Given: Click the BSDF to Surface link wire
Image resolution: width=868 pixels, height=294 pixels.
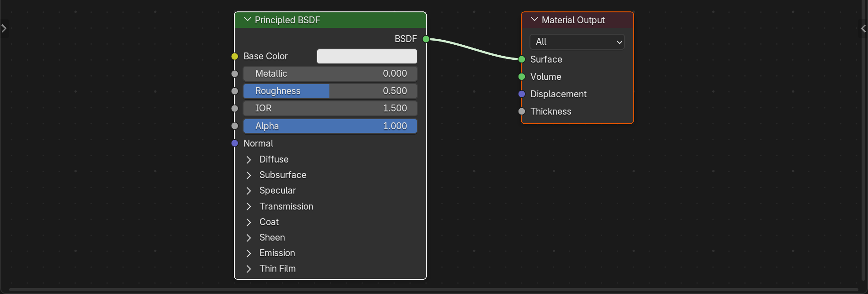Looking at the screenshot, I should (474, 49).
